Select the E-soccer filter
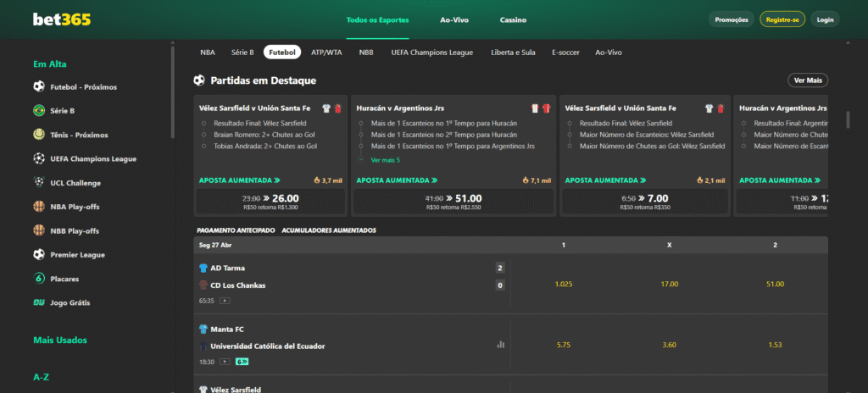 [x=565, y=53]
